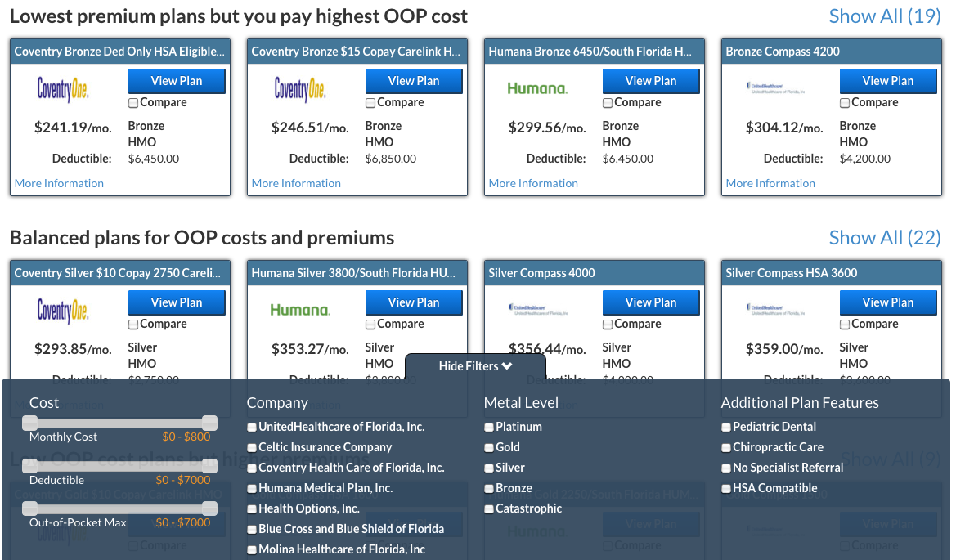Enable the Bronze metal level filter
This screenshot has height=560, width=956.
tap(489, 489)
